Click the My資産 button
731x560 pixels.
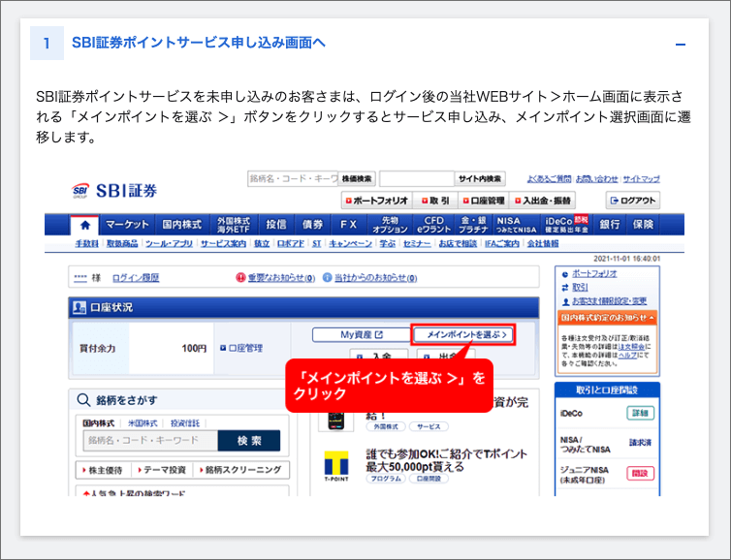(362, 335)
